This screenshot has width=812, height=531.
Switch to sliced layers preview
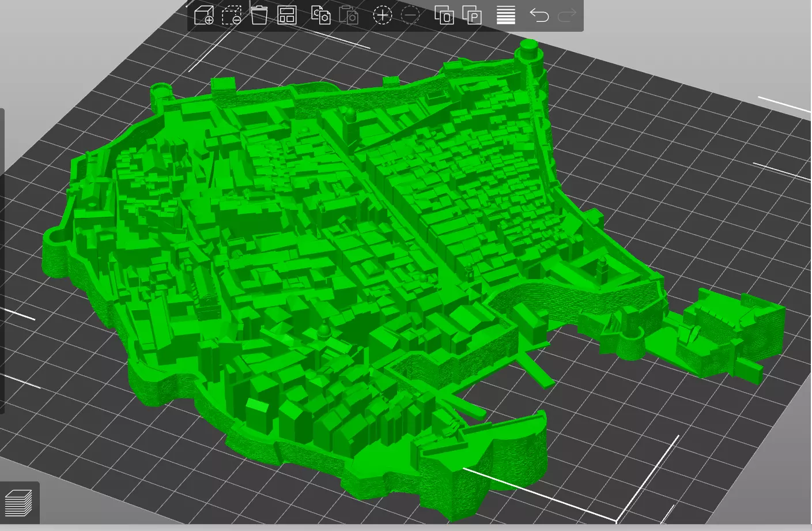coord(18,503)
